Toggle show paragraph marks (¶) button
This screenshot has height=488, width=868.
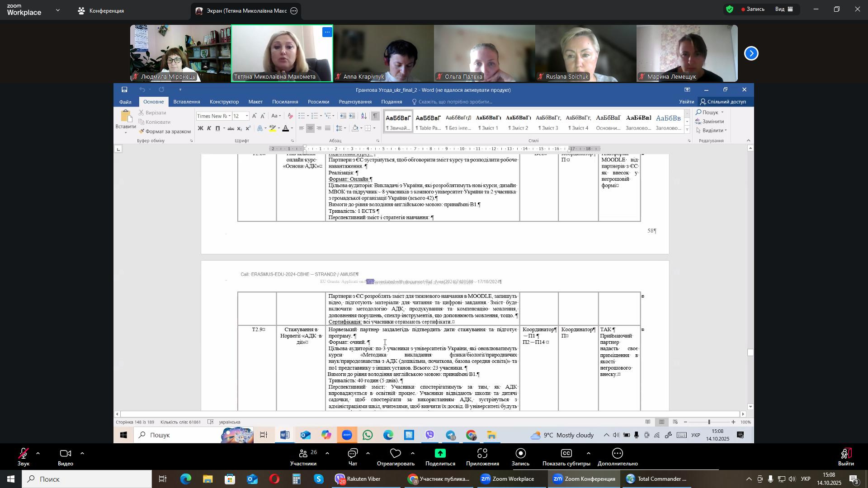pyautogui.click(x=375, y=116)
